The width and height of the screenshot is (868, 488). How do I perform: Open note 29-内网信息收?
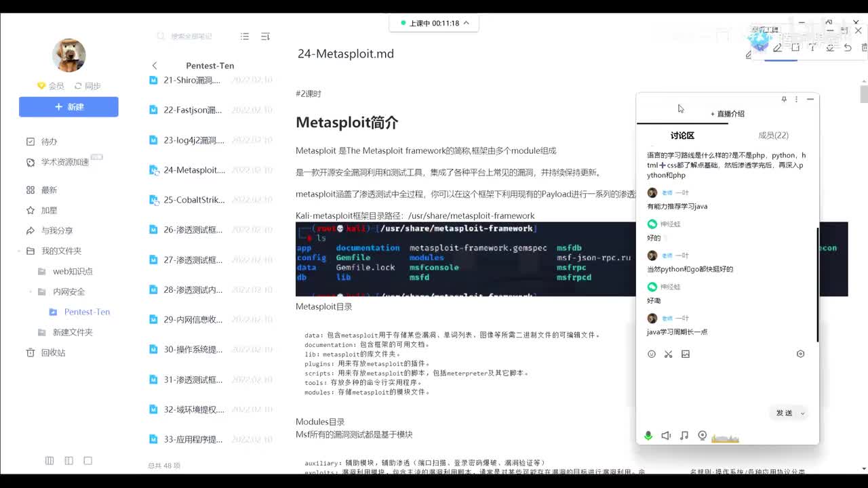coord(210,319)
